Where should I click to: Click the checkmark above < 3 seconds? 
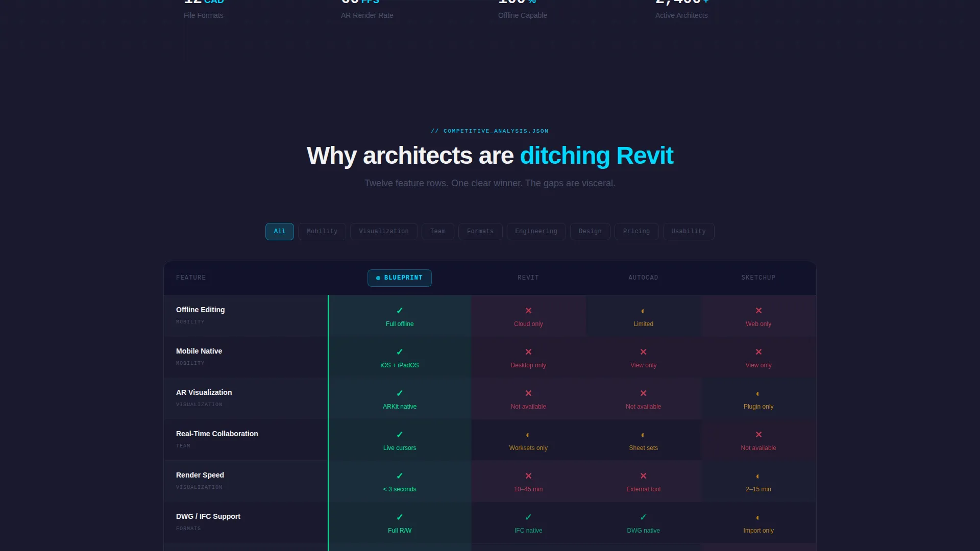click(x=400, y=476)
